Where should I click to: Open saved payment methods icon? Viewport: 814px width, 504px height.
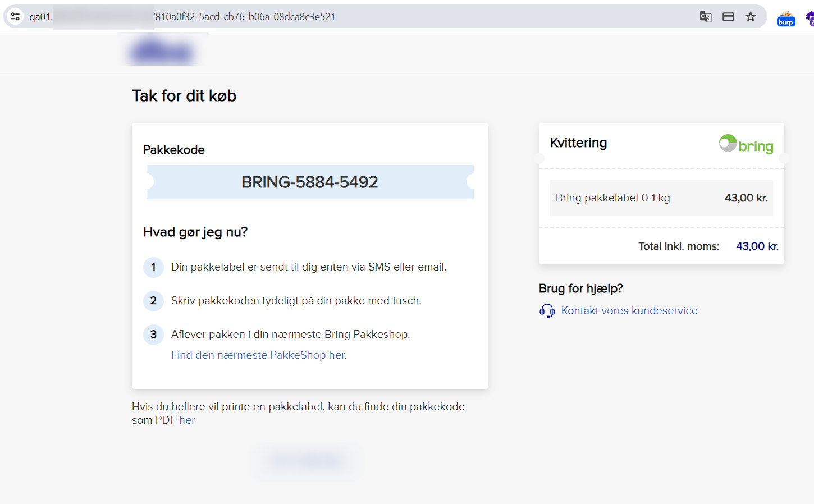coord(728,17)
